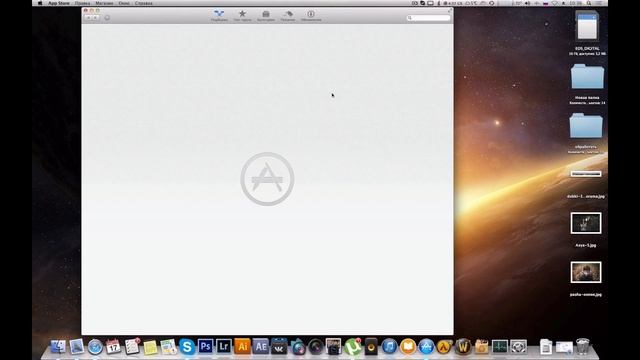The height and width of the screenshot is (360, 640).
Task: Open the Featured (Подборка) tab in App Store toolbar
Action: [x=219, y=16]
